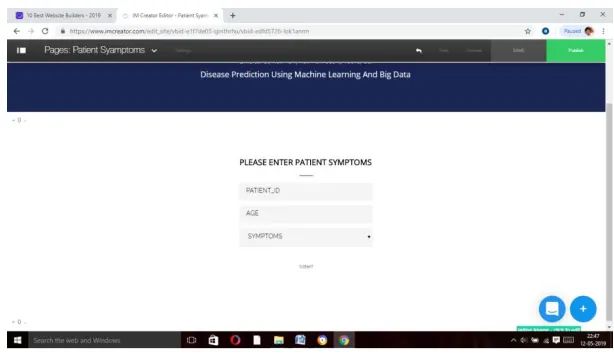
Task: Open the SYMPTOMS dropdown field
Action: tap(306, 237)
